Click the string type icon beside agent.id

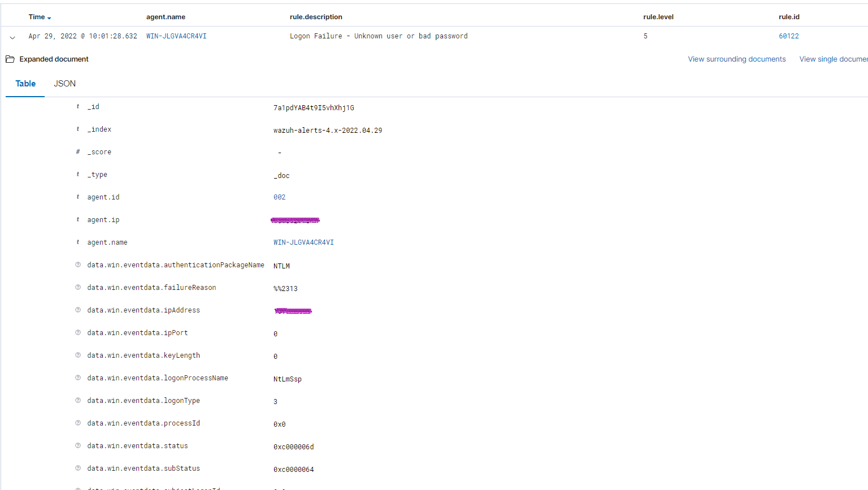77,197
